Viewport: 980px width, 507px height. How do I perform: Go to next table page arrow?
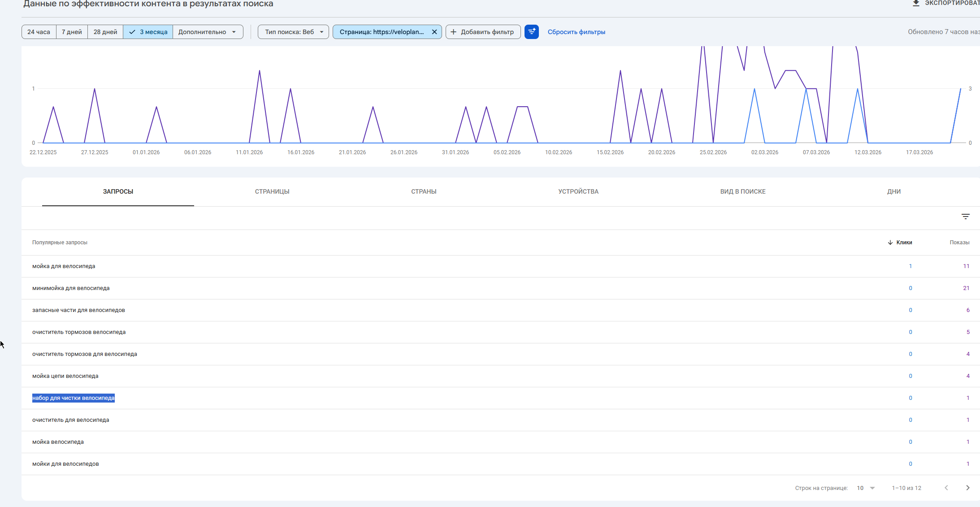click(967, 488)
